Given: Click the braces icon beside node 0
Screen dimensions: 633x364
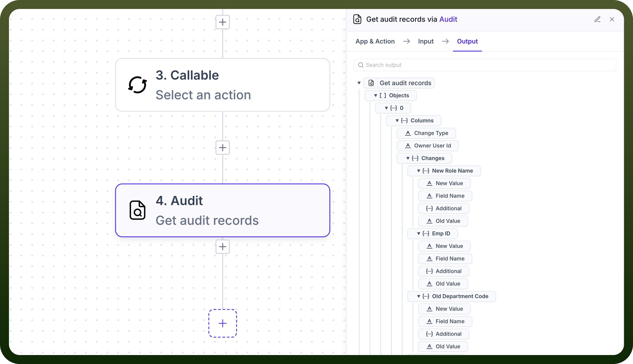Looking at the screenshot, I should click(394, 108).
